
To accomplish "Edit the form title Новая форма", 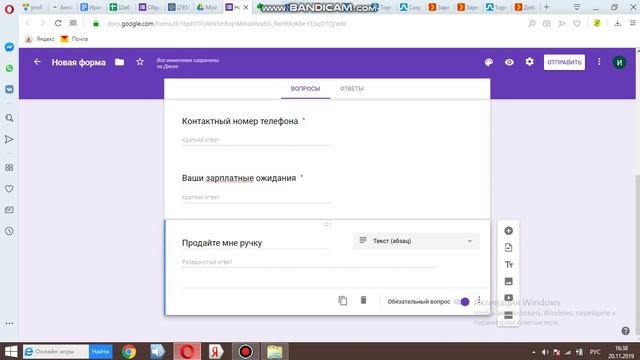I will coord(78,62).
